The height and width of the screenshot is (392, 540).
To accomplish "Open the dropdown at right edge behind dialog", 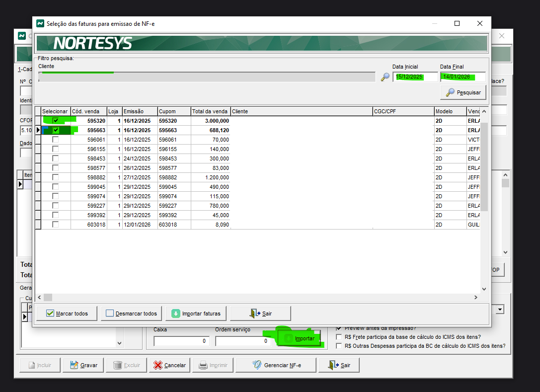I will click(x=500, y=310).
